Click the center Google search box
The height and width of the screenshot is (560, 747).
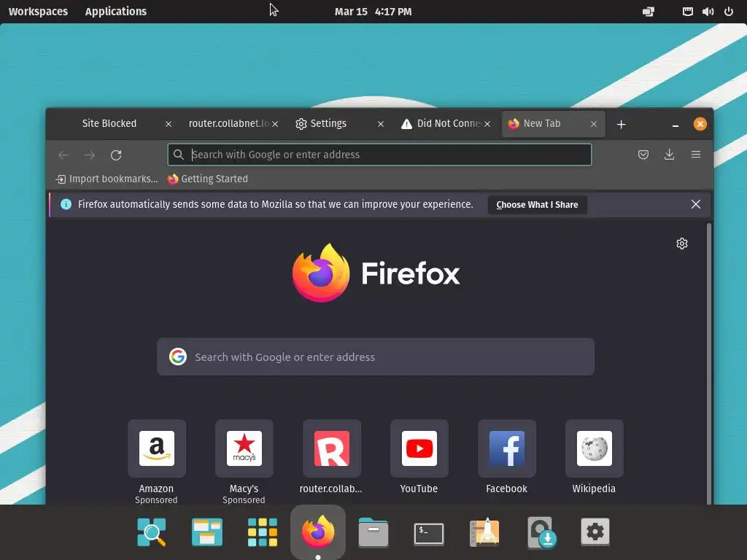(x=376, y=357)
